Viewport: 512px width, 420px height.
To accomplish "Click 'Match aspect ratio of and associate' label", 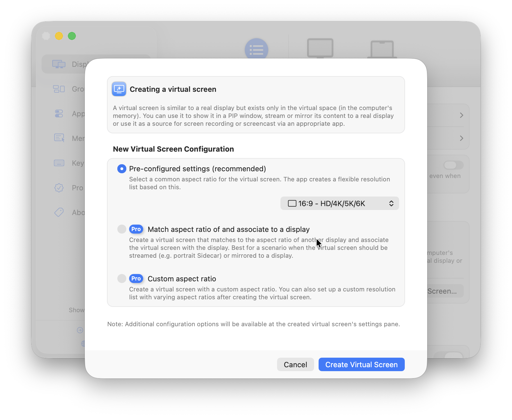I will point(228,229).
